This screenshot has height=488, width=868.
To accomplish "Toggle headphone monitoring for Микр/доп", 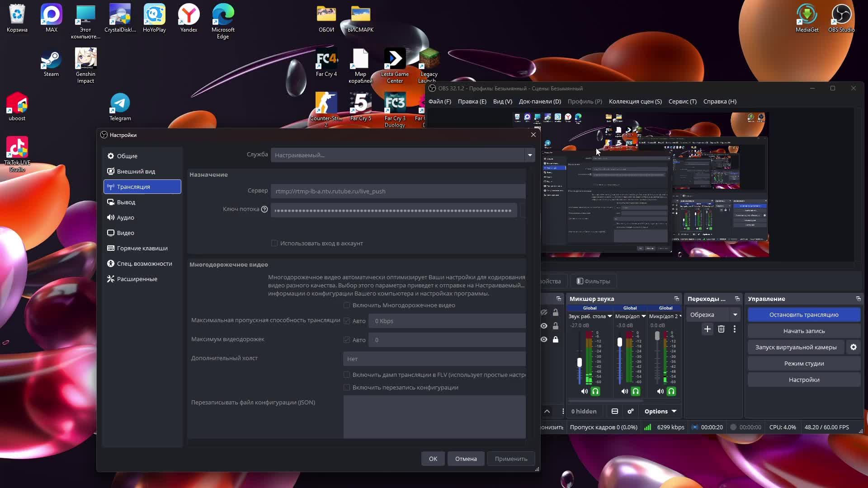I will [636, 391].
